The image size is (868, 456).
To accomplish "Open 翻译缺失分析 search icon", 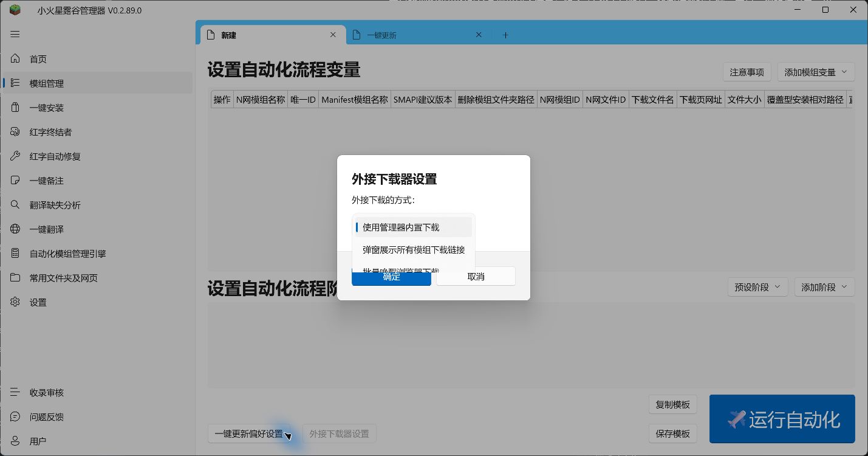I will click(x=16, y=205).
